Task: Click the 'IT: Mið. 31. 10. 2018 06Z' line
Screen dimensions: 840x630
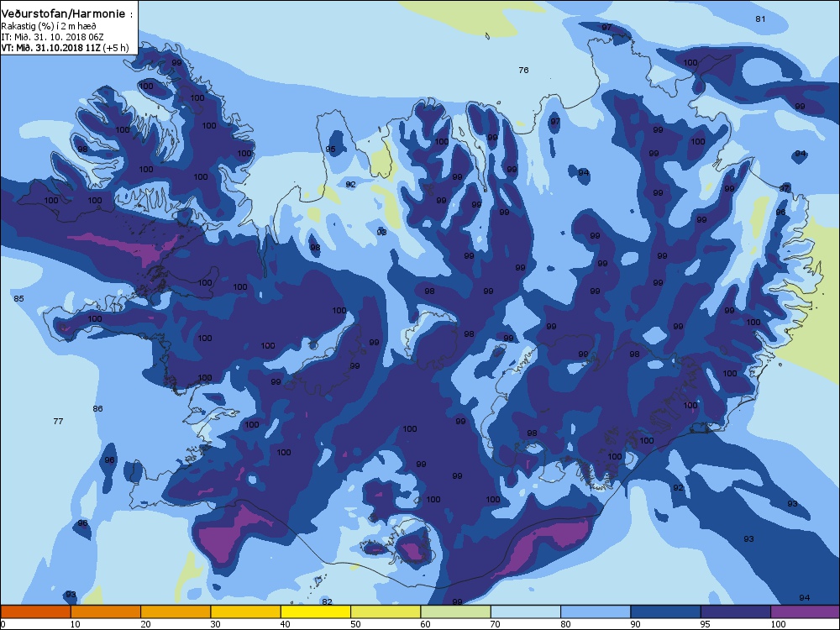Action: pyautogui.click(x=52, y=37)
